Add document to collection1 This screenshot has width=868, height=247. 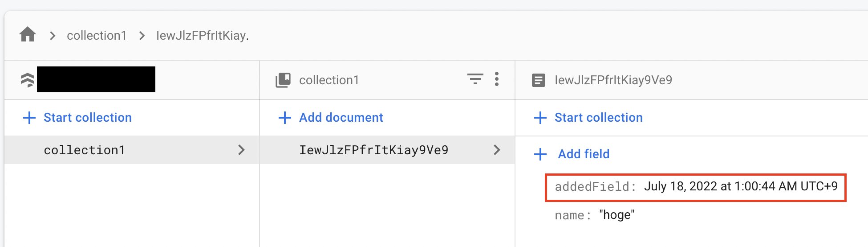tap(341, 118)
